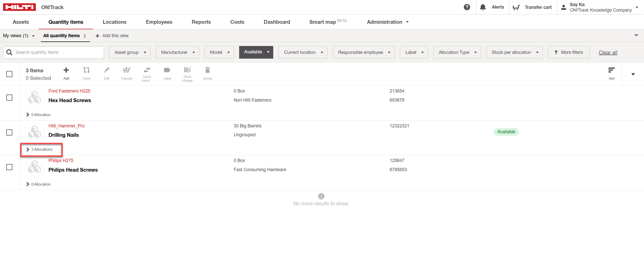This screenshot has height=272, width=644.
Task: Open the Manufacturer filter dropdown
Action: 177,52
